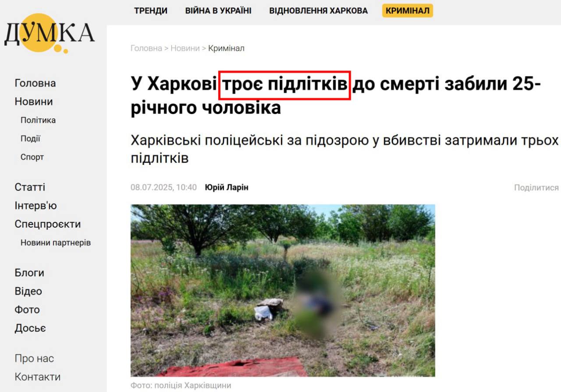Click author name Юрій Ларін
561x392 pixels.
(227, 187)
